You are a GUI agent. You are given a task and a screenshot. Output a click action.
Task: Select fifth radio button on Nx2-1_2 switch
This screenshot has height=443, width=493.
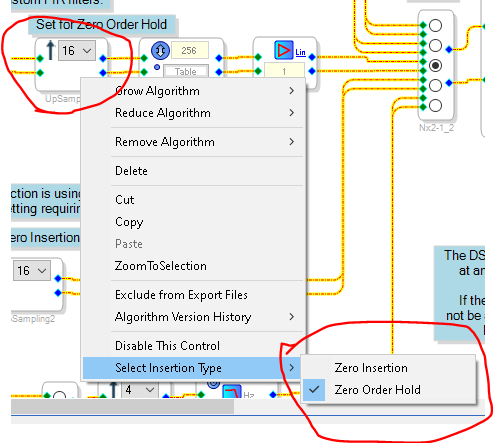tap(435, 106)
